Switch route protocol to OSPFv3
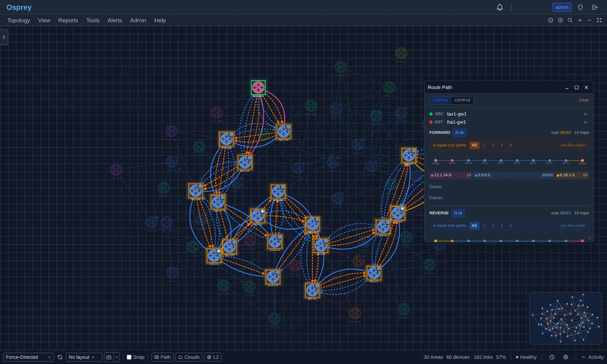The image size is (607, 364). pyautogui.click(x=462, y=100)
